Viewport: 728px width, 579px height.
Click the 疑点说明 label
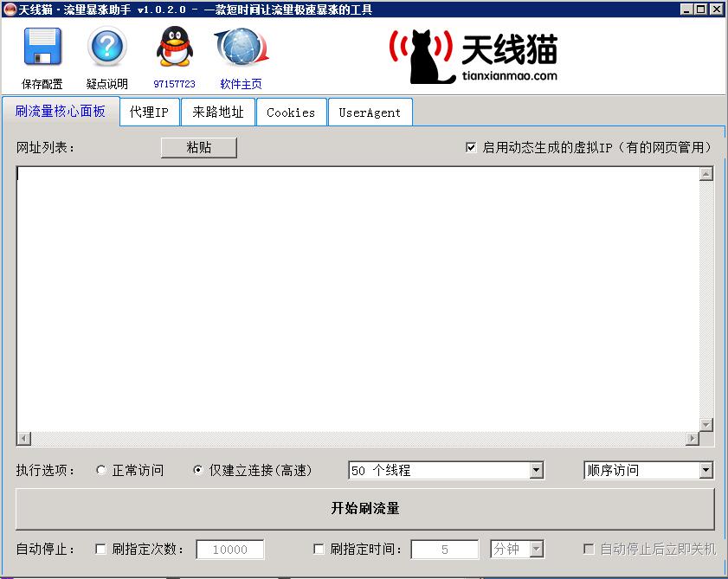point(107,84)
